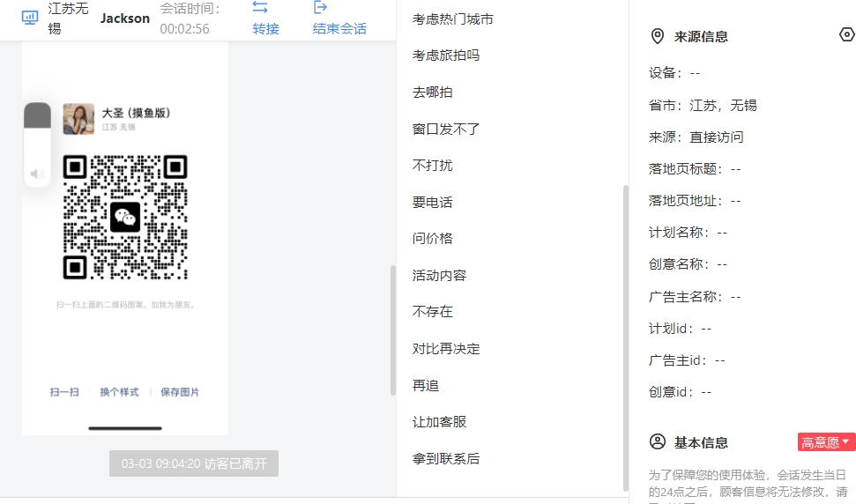Select the quick reply 窗口发不了
This screenshot has height=504, width=856.
[x=446, y=129]
